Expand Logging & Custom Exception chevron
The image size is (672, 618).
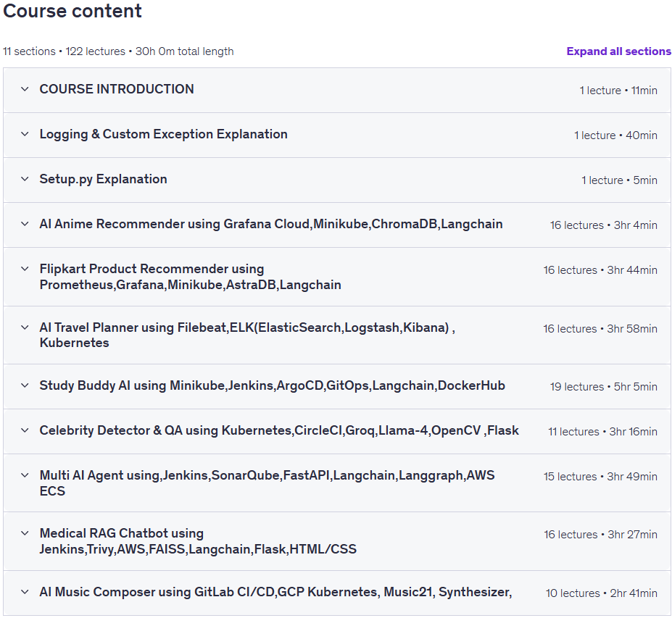25,134
